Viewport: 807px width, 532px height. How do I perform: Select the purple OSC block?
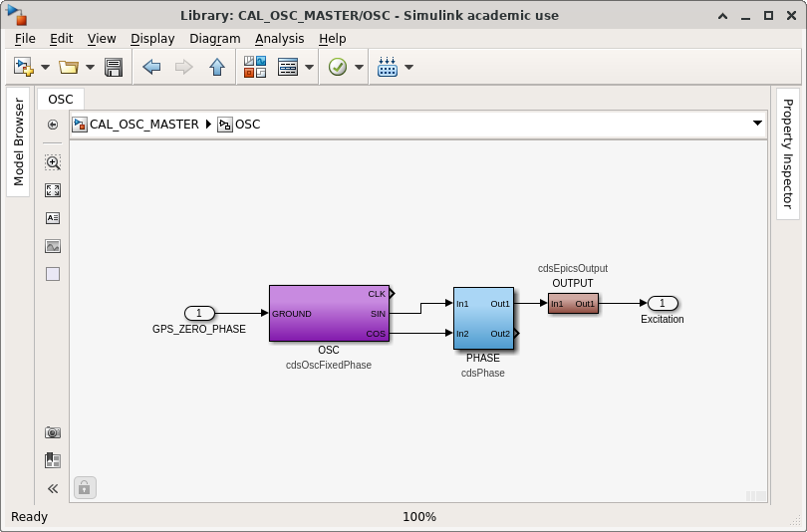coord(329,314)
